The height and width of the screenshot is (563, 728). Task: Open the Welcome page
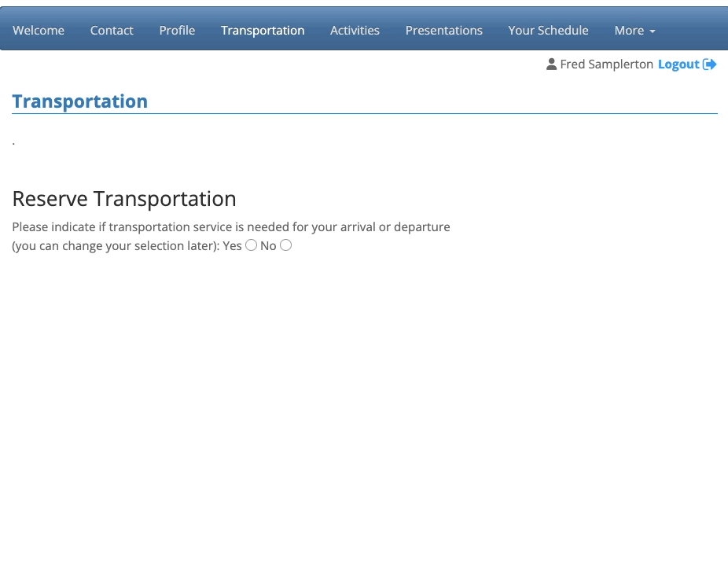tap(39, 30)
